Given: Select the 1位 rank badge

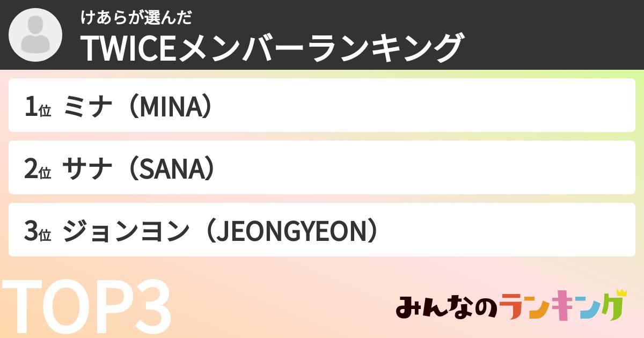Looking at the screenshot, I should coord(37,108).
